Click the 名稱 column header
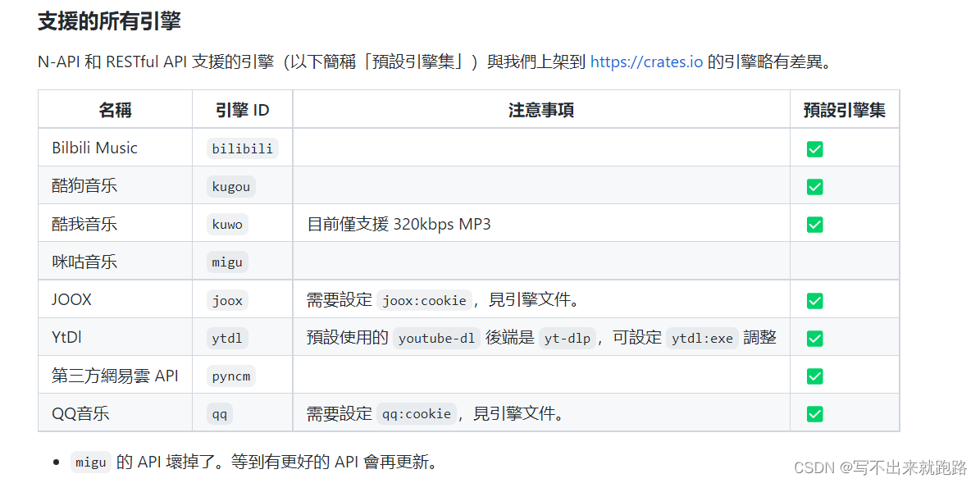Image resolution: width=980 pixels, height=483 pixels. coord(115,110)
